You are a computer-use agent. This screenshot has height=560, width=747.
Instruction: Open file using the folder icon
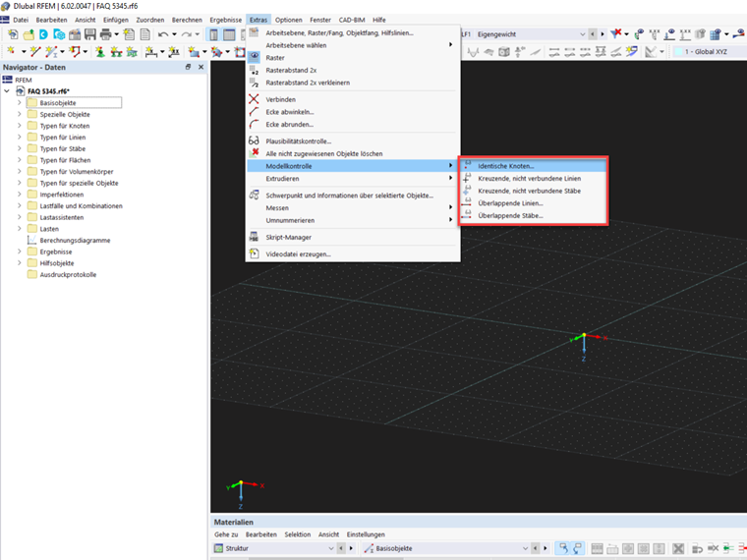(x=29, y=34)
